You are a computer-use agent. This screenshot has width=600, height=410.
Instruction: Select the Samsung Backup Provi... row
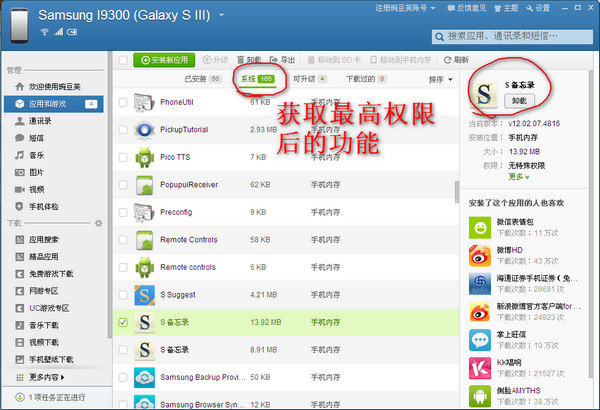coord(286,377)
